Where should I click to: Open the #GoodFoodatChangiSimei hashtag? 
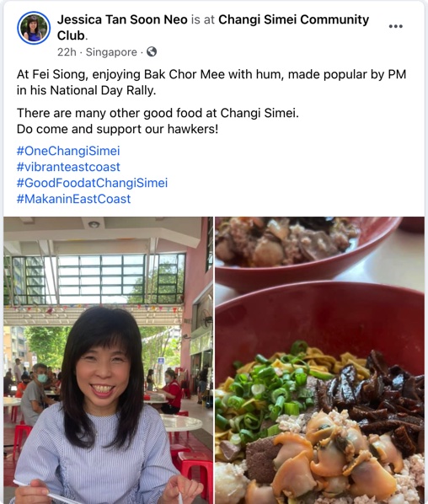[x=92, y=183]
